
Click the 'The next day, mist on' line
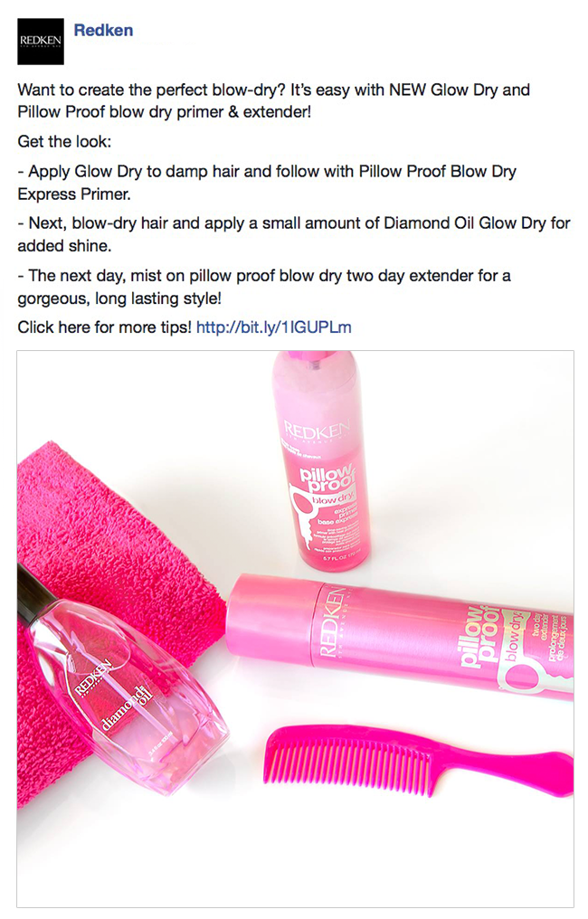264,287
